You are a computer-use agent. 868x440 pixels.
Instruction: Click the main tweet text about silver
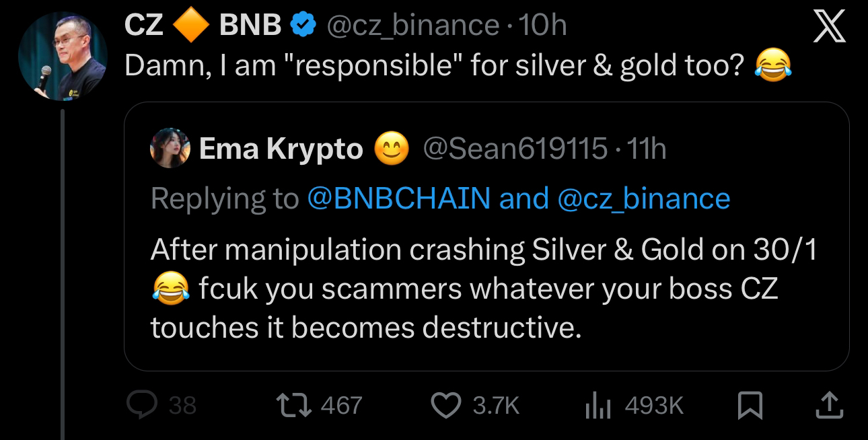tap(437, 65)
